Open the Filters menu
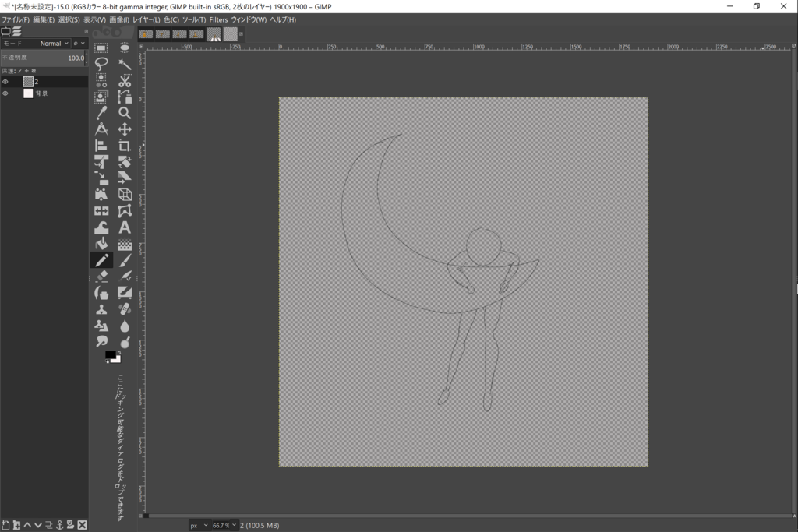Screen dimensions: 798x532 (x=218, y=19)
